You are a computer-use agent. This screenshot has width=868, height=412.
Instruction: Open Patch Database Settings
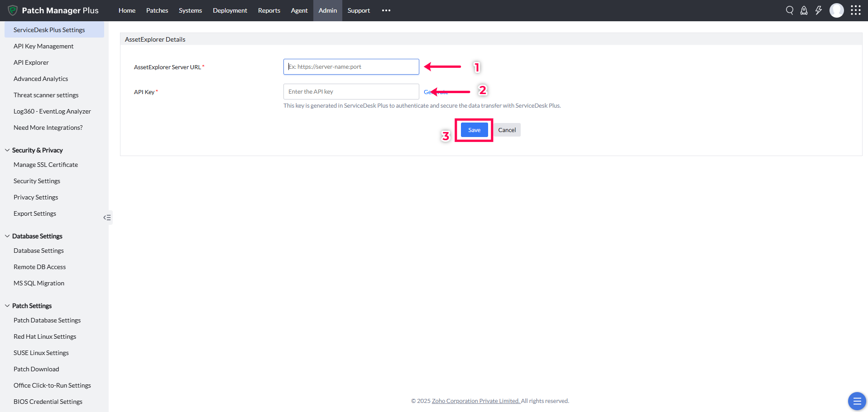[x=47, y=320]
